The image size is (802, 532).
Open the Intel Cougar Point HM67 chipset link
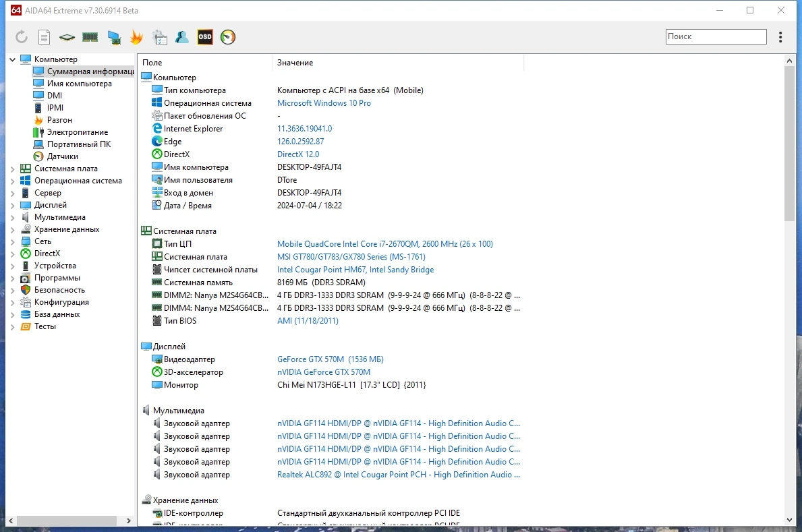tap(355, 270)
